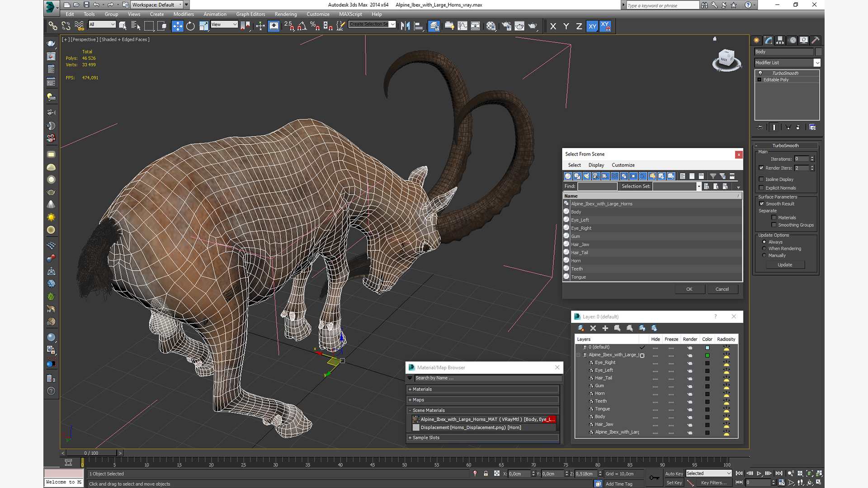868x488 pixels.
Task: Click the Rectangular Selection Region icon
Action: tap(149, 26)
